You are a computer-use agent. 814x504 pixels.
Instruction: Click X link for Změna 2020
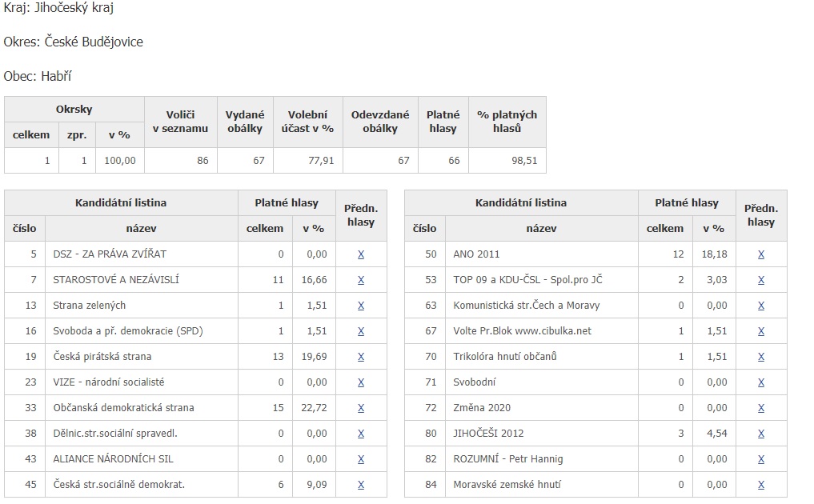click(x=761, y=408)
